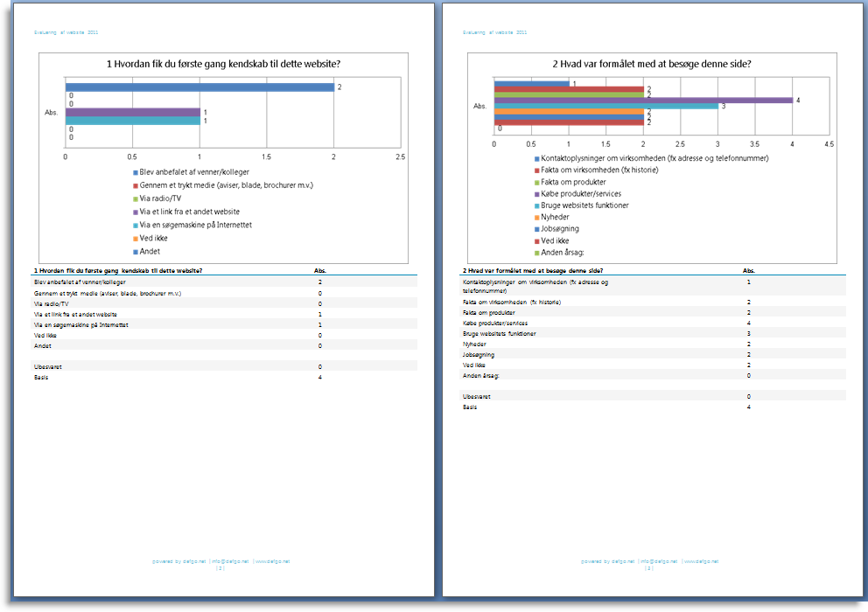Click 'Abs.' column header in question 1 table
The image size is (868, 612).
coord(320,270)
